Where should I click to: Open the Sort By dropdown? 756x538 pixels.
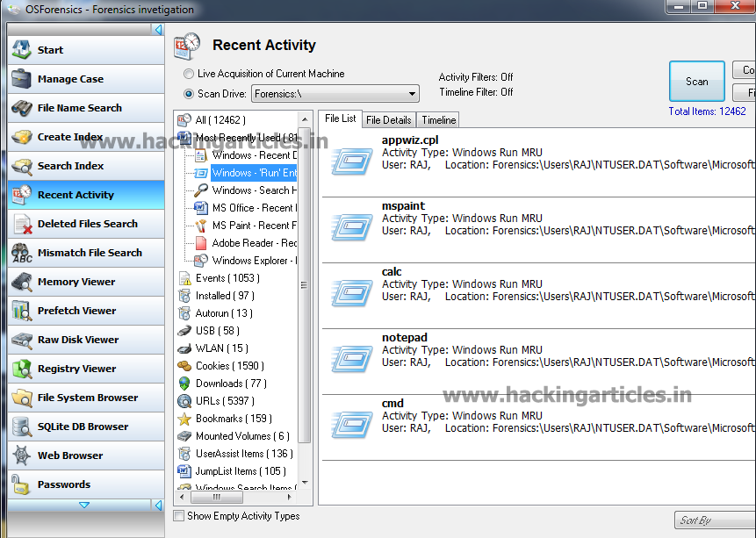pos(716,520)
